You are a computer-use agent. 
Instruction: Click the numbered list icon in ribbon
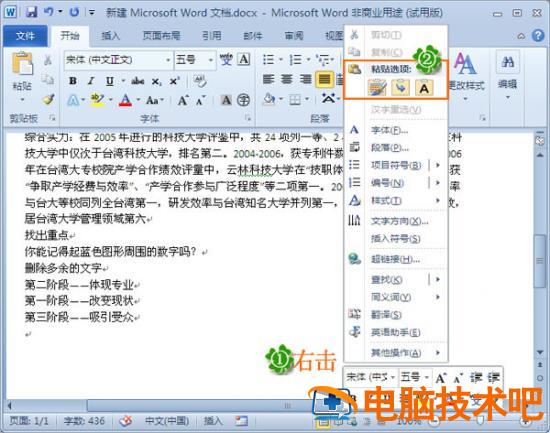click(x=296, y=60)
